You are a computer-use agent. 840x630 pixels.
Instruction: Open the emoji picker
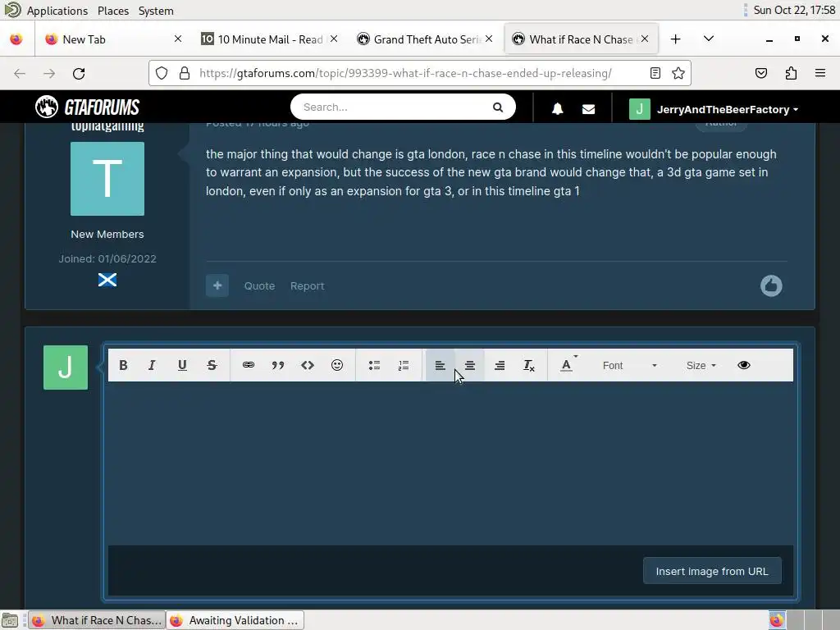click(x=337, y=365)
